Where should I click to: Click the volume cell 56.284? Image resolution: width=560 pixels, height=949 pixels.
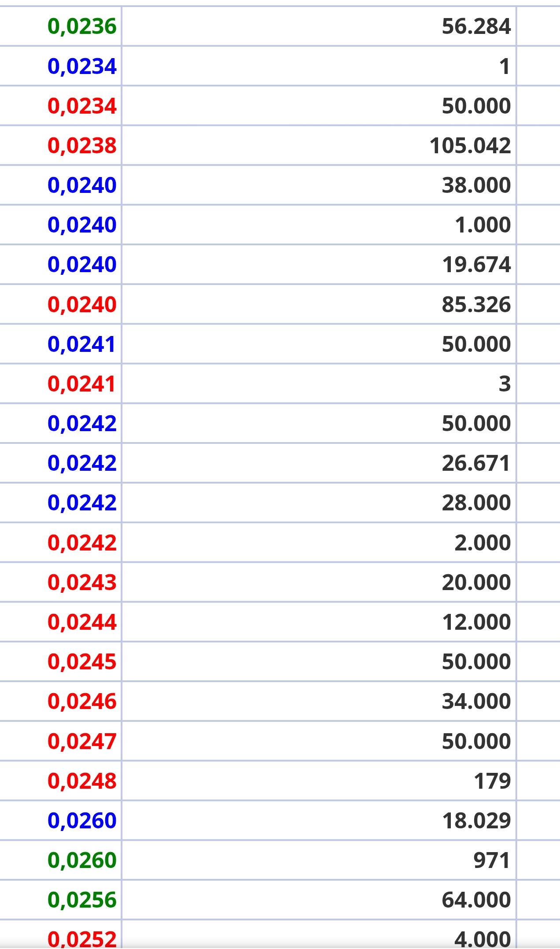[476, 26]
